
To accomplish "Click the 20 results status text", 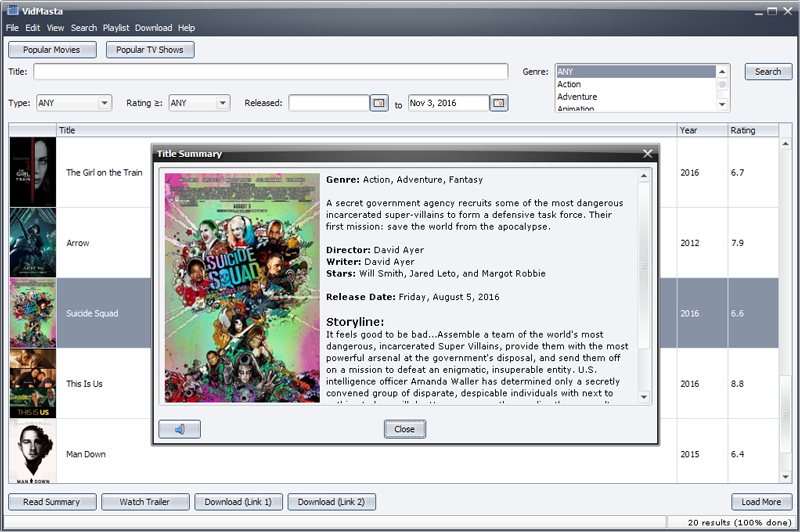I will pyautogui.click(x=739, y=522).
